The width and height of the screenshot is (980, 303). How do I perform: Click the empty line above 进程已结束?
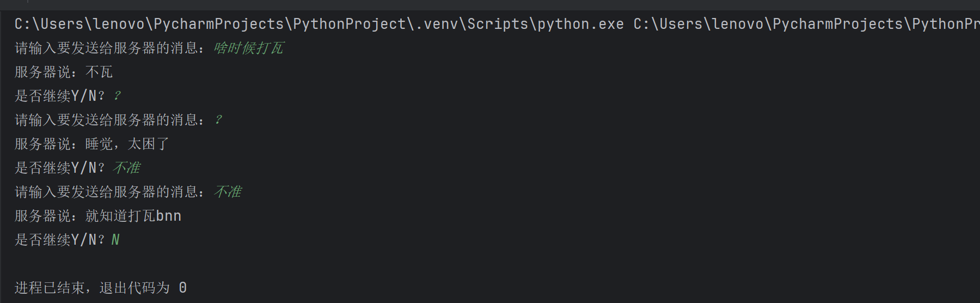click(218, 264)
